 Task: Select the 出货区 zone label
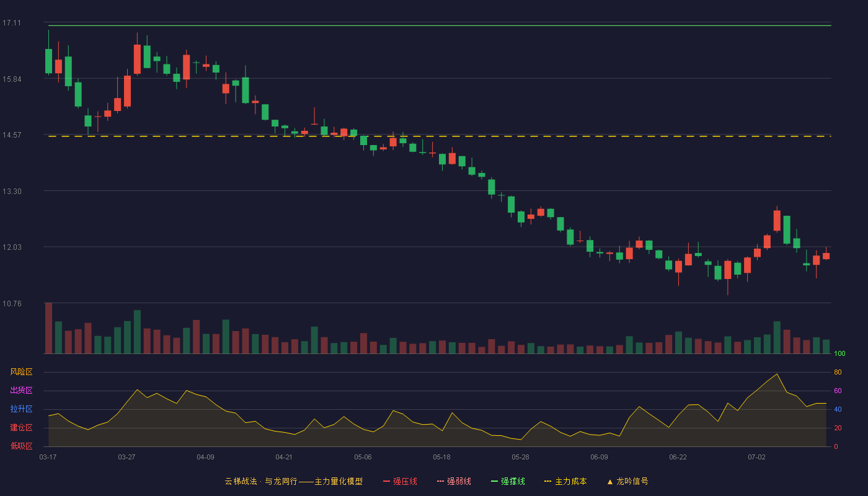[x=21, y=391]
